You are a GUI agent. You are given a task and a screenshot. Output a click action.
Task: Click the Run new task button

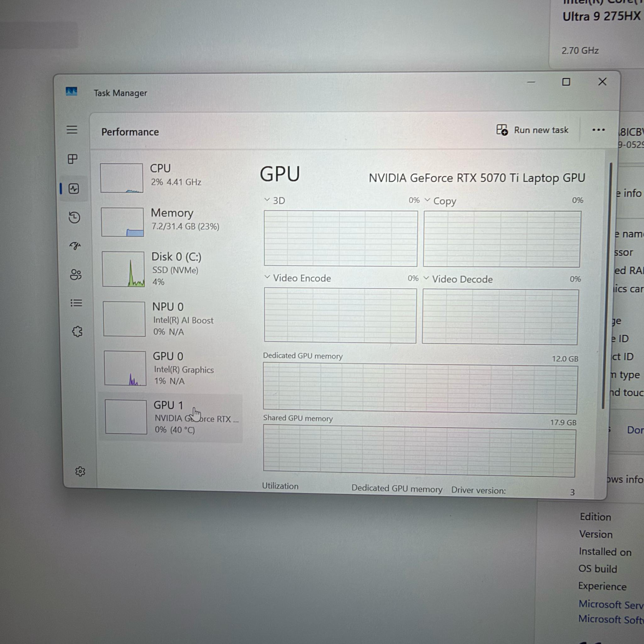coord(532,130)
